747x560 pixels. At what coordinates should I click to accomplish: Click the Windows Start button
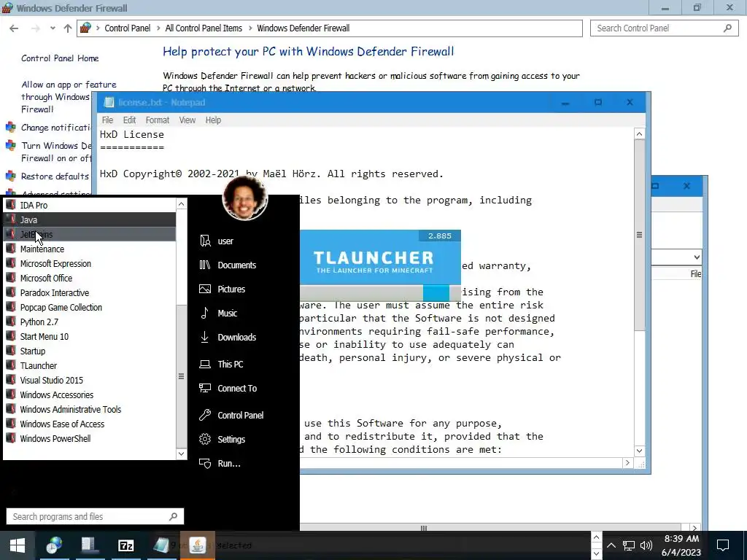click(18, 545)
